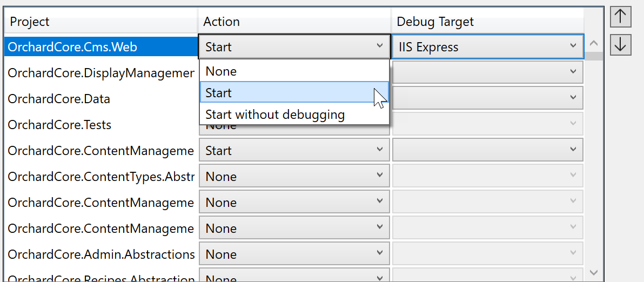Open debug target dropdown for OrchardCore.Data

pyautogui.click(x=487, y=98)
